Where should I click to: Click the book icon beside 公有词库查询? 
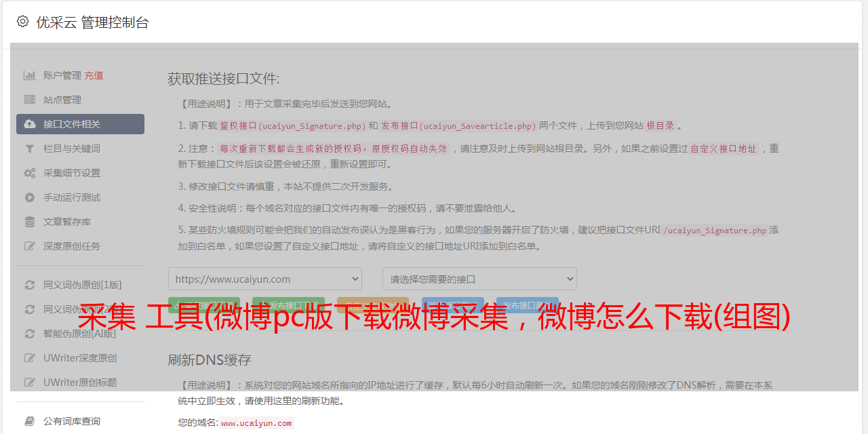click(x=30, y=421)
